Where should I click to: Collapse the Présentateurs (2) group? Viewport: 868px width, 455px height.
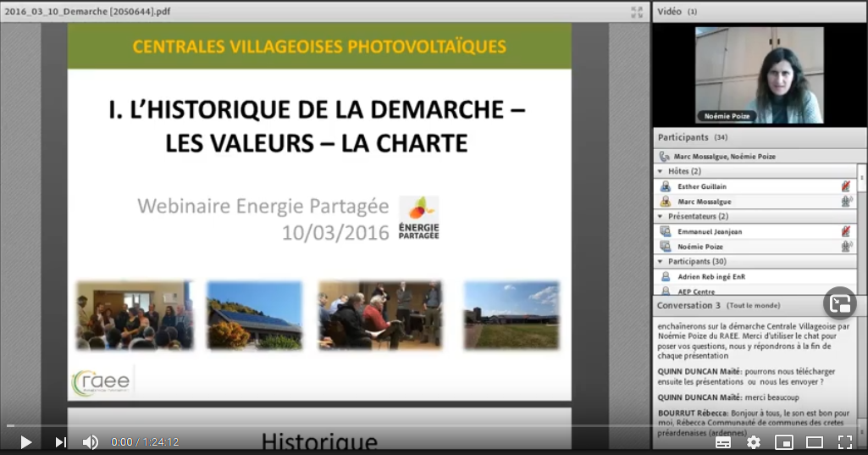(660, 216)
